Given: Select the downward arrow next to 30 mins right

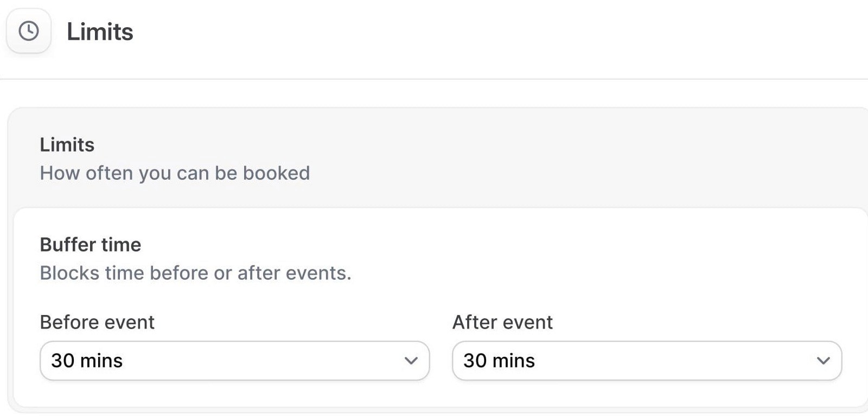Looking at the screenshot, I should [x=822, y=361].
